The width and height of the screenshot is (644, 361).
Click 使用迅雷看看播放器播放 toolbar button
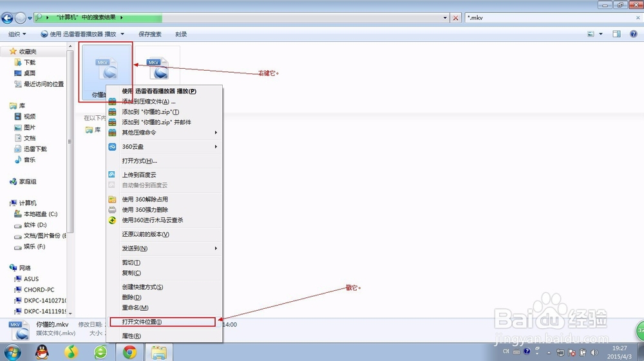click(79, 34)
